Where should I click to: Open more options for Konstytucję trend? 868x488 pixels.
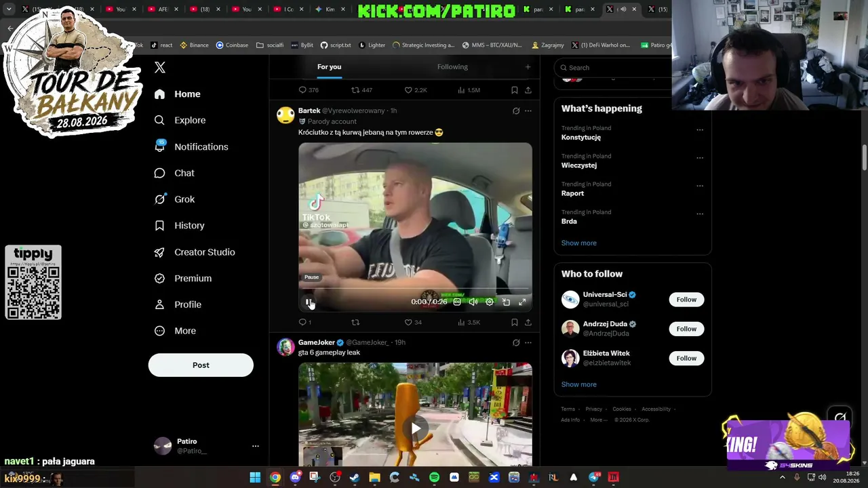point(700,129)
